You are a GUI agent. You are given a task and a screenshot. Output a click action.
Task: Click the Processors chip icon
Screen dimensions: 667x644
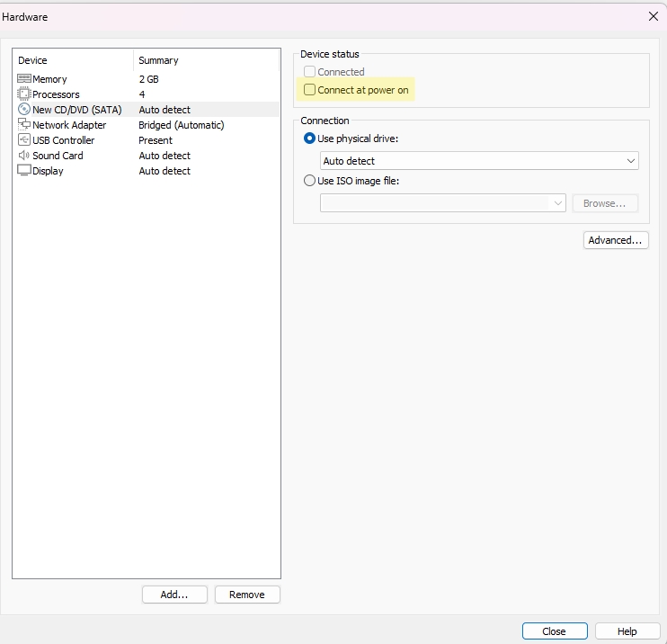click(x=24, y=94)
